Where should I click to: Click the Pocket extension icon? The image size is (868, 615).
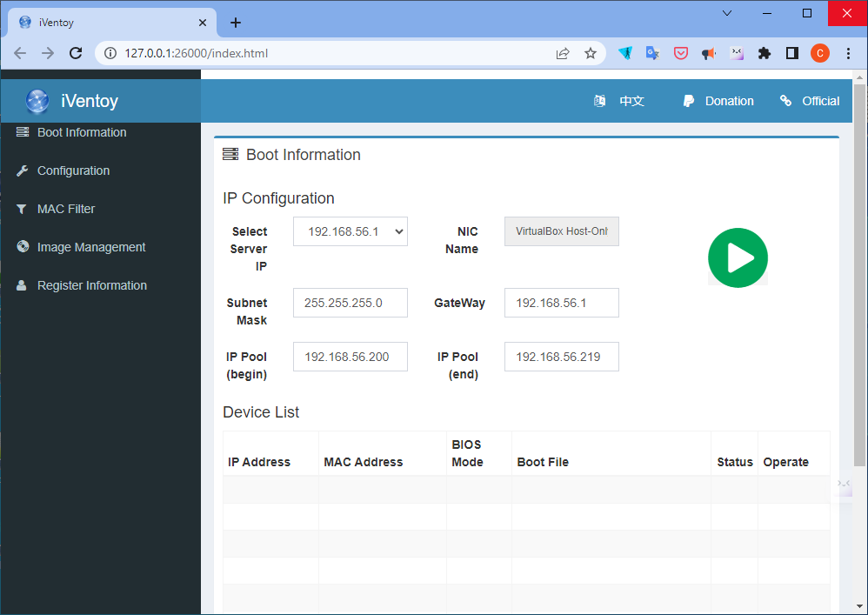click(680, 53)
